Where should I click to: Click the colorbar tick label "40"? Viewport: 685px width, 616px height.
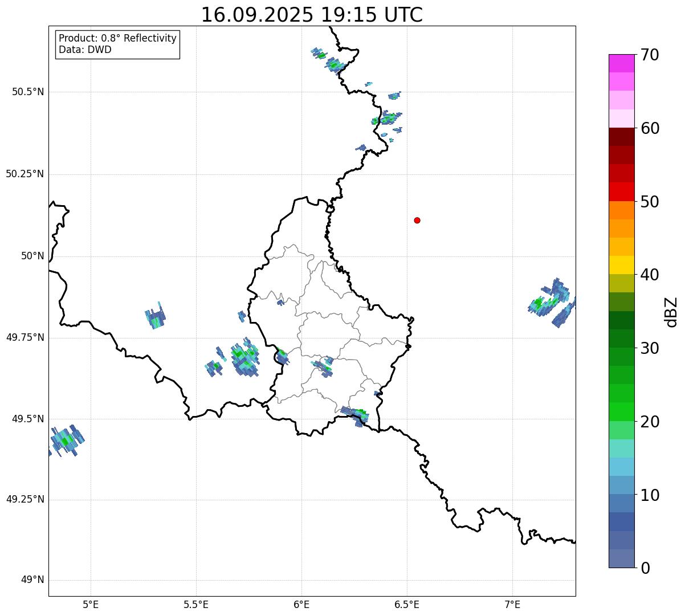[650, 275]
